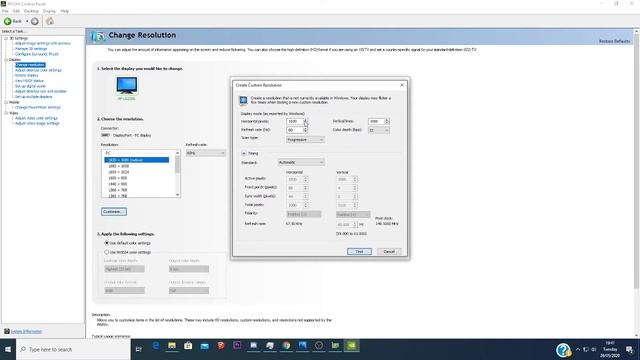Open Adjust video color settings task
Image resolution: width=640 pixels, height=360 pixels.
click(36, 118)
